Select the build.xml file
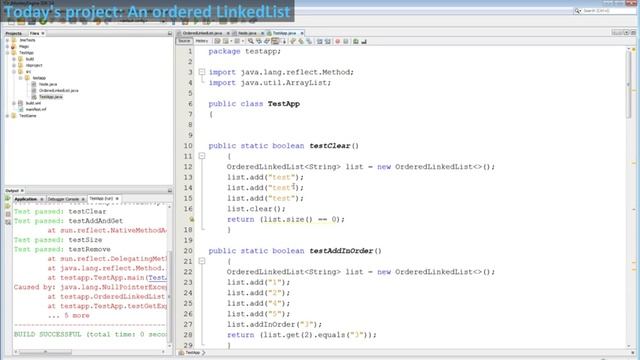This screenshot has width=640, height=360. point(33,103)
